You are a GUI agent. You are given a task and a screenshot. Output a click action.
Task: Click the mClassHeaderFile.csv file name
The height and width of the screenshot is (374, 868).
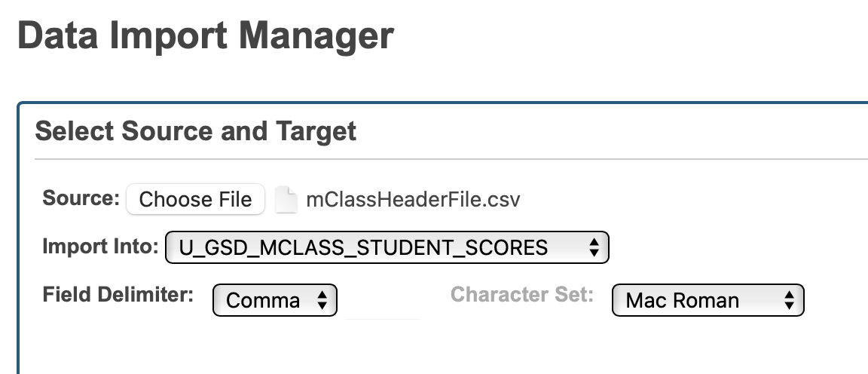click(413, 200)
